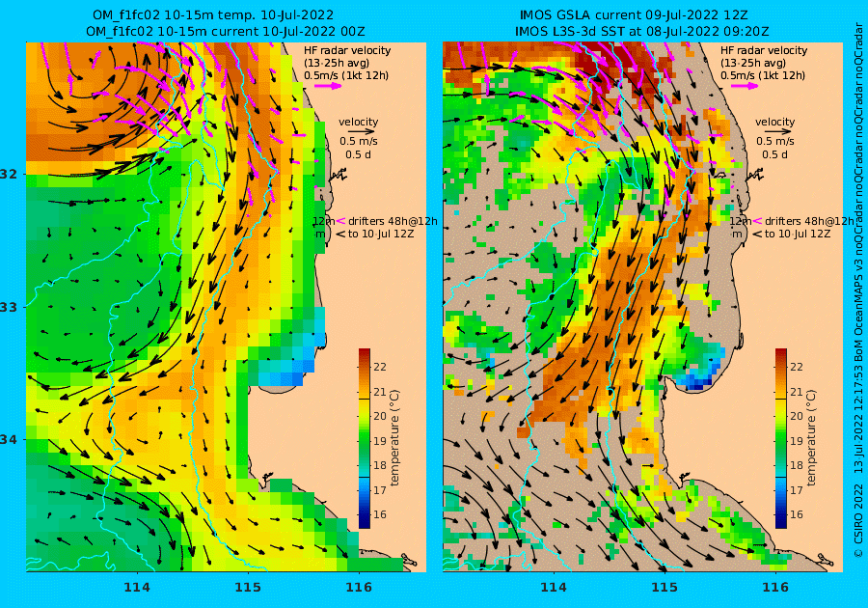The width and height of the screenshot is (868, 608).
Task: Click 'to 10 Jul 12Z' in left map
Action: point(381,234)
